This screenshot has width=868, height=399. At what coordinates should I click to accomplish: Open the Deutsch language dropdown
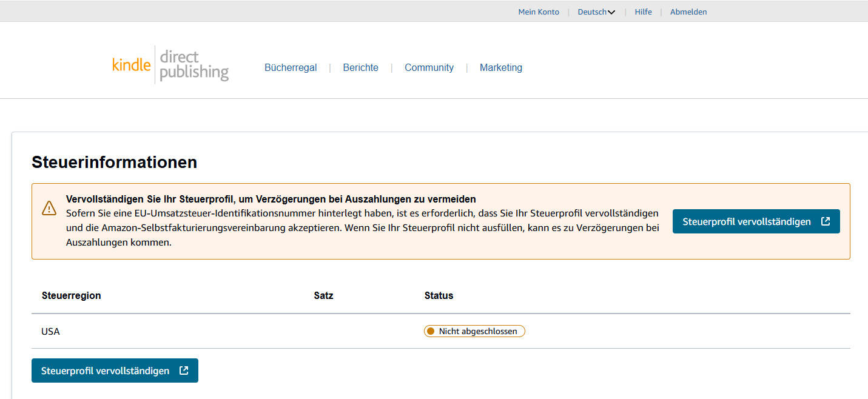point(596,12)
